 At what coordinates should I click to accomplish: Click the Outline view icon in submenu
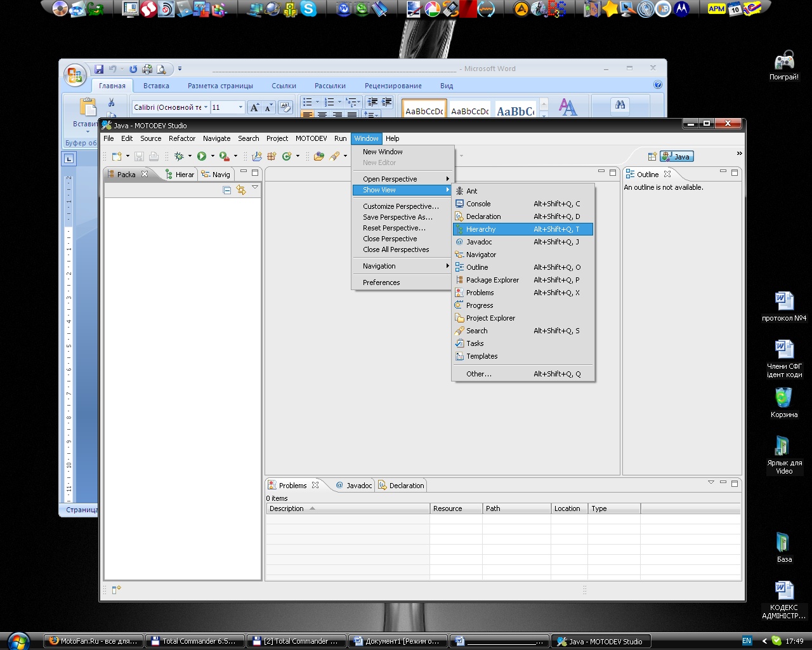[459, 267]
